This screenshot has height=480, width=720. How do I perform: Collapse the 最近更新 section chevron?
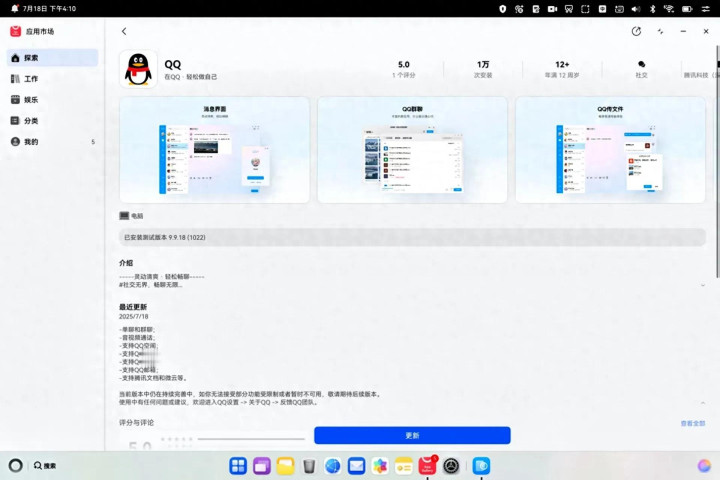pyautogui.click(x=703, y=402)
